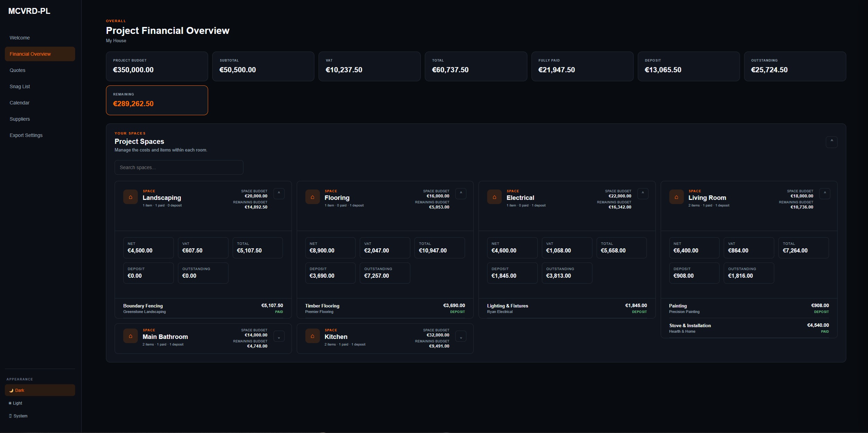The width and height of the screenshot is (868, 433).
Task: Open Boundary Fencing item row
Action: [203, 308]
